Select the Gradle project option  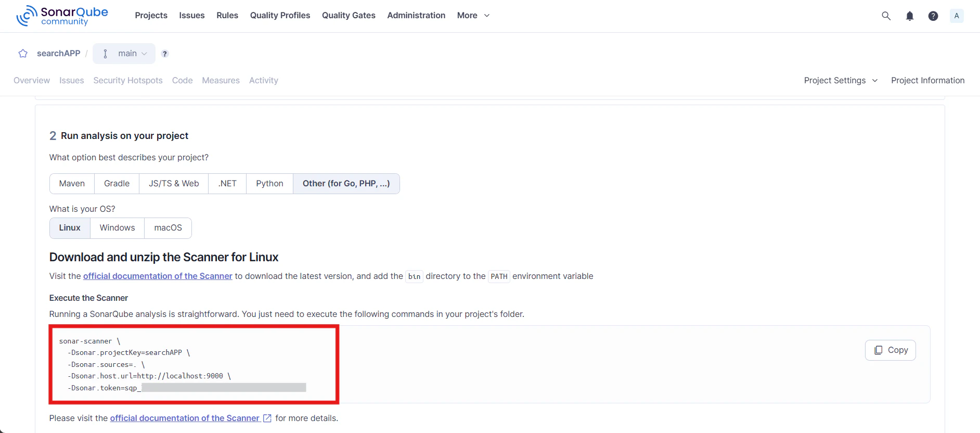coord(117,184)
